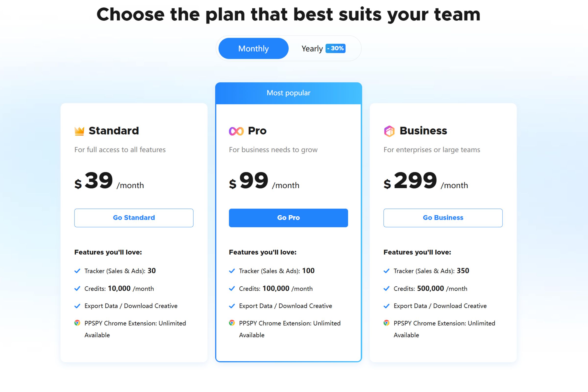The width and height of the screenshot is (588, 392).
Task: Click Chrome icon in Pro plan features
Action: [232, 323]
